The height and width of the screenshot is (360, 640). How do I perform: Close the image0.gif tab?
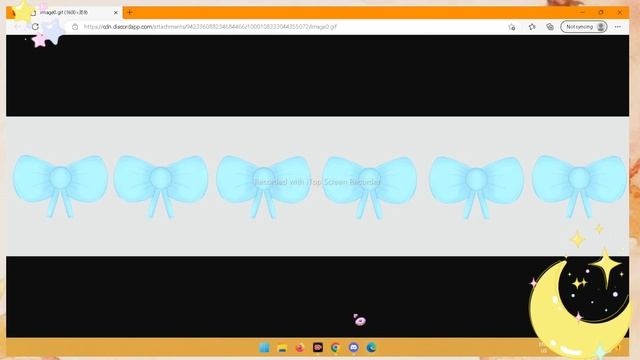tap(116, 13)
